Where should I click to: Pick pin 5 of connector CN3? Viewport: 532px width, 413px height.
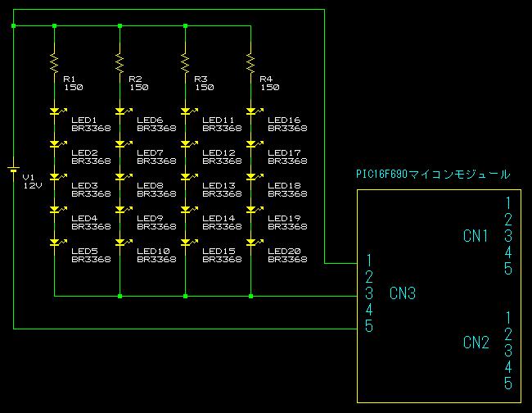tap(369, 326)
